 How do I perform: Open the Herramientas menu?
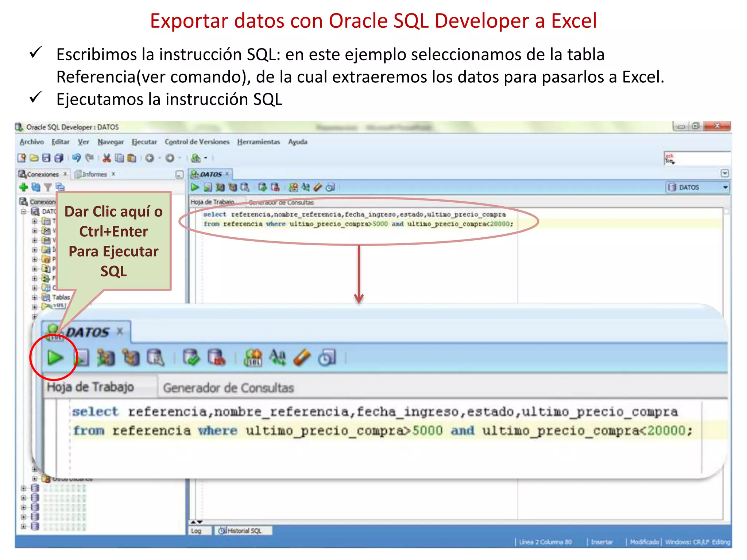(259, 142)
